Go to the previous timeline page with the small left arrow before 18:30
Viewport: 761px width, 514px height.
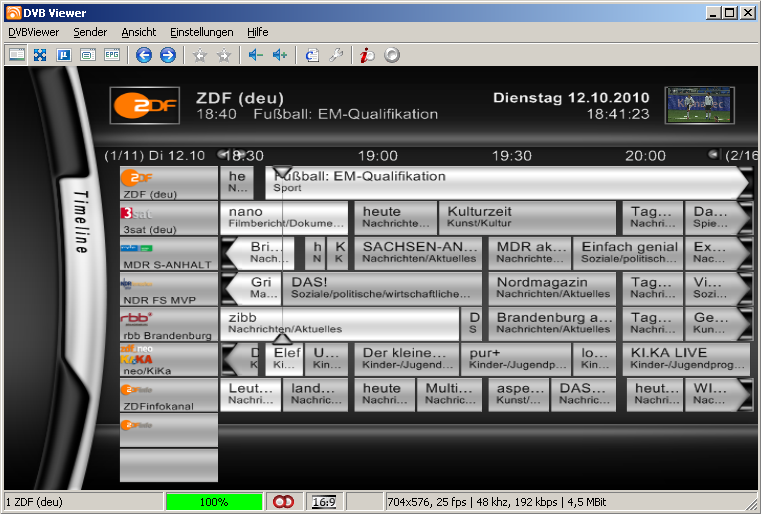223,154
